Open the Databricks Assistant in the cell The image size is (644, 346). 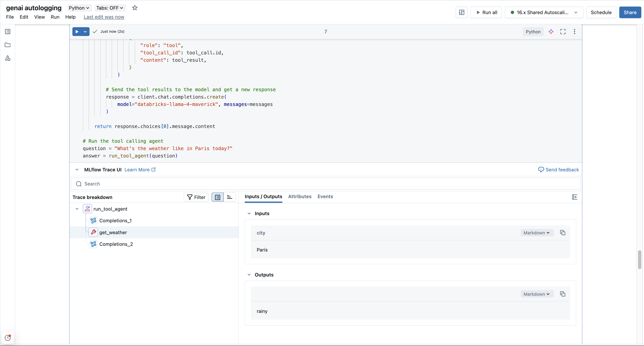551,31
